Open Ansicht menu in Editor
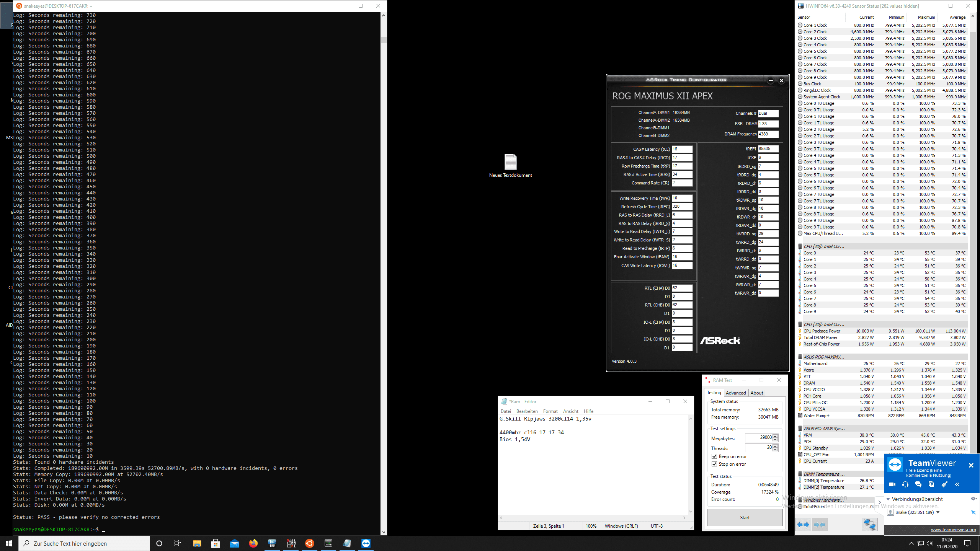The width and height of the screenshot is (980, 551). 570,411
